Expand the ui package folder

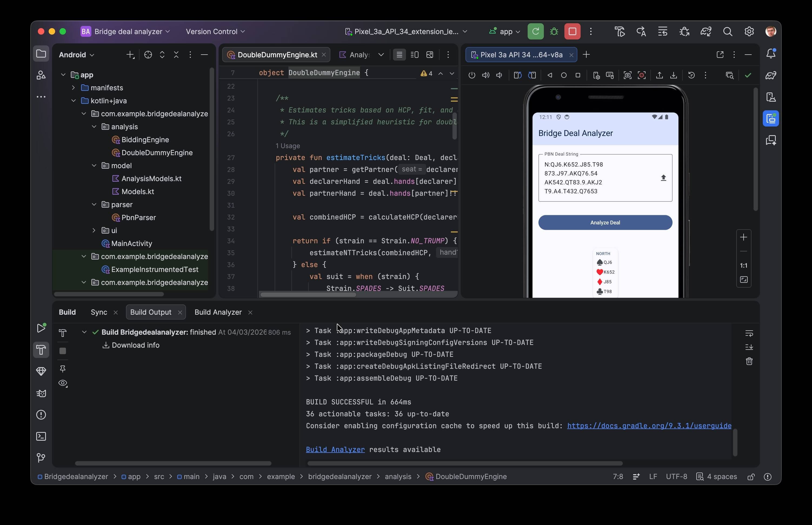pyautogui.click(x=94, y=230)
